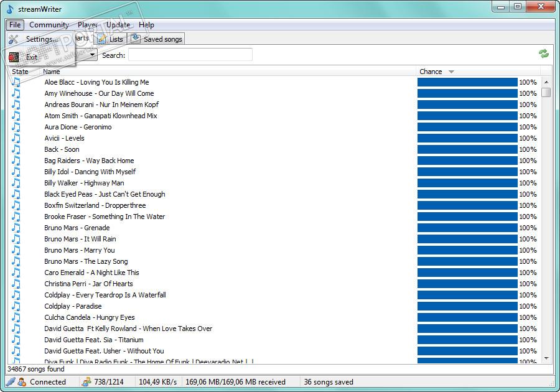Switch to the Saved songs tab
Viewport: 560px width, 392px height.
(x=156, y=39)
